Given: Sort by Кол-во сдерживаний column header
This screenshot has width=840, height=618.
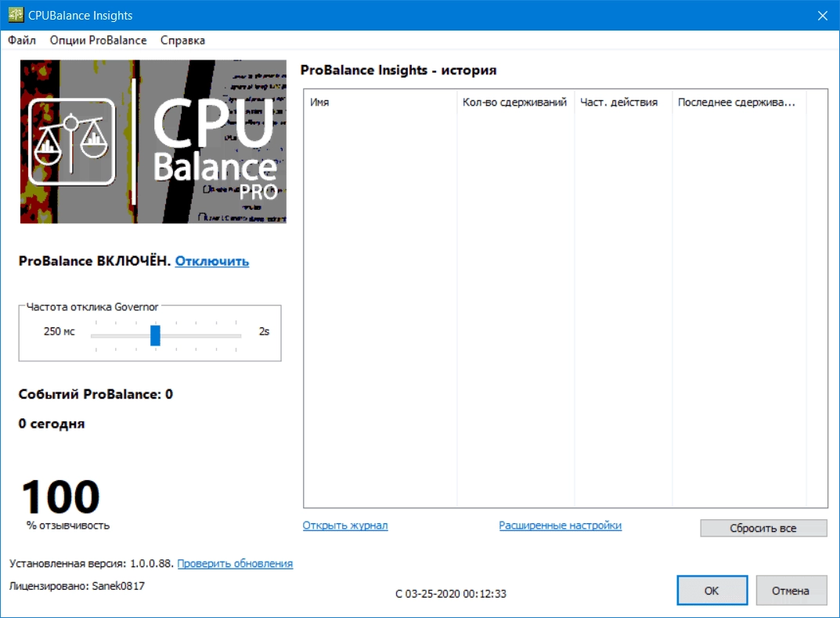Looking at the screenshot, I should (x=515, y=102).
